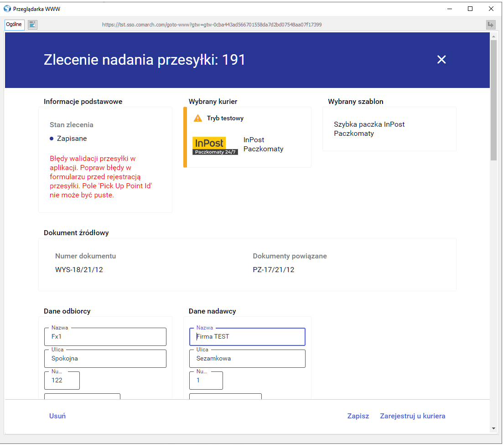Click the Zapisane order status
Viewport: 503px width, 448px height.
(72, 139)
